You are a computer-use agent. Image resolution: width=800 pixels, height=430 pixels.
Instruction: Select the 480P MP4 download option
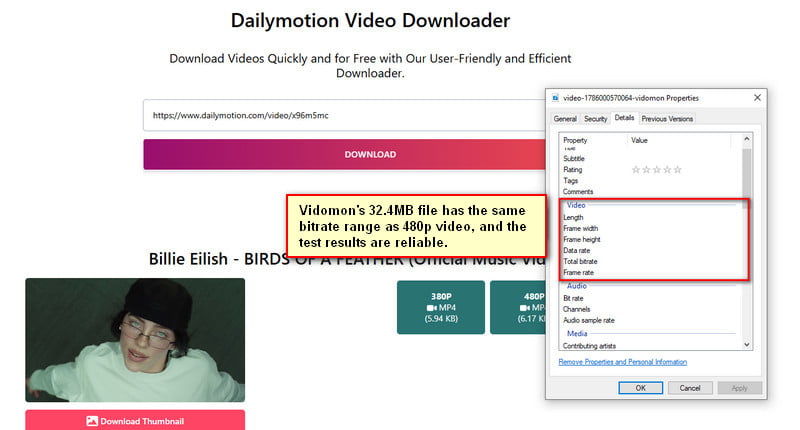pos(518,307)
